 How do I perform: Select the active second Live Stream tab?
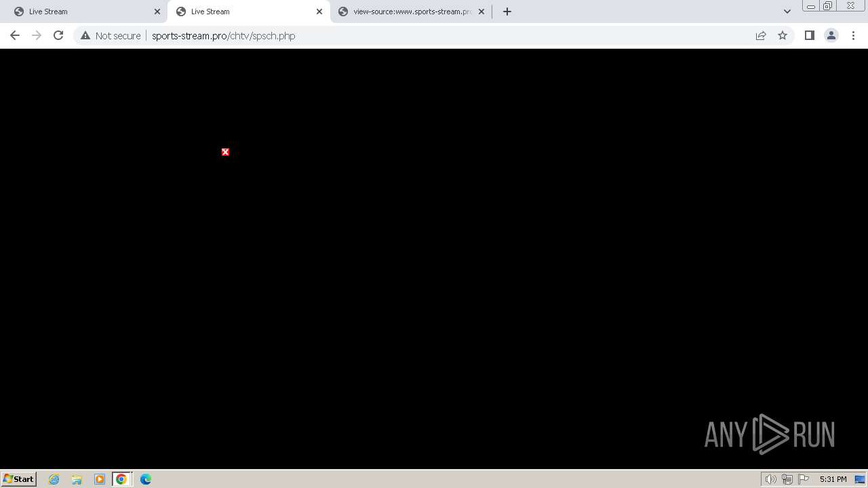tap(248, 12)
